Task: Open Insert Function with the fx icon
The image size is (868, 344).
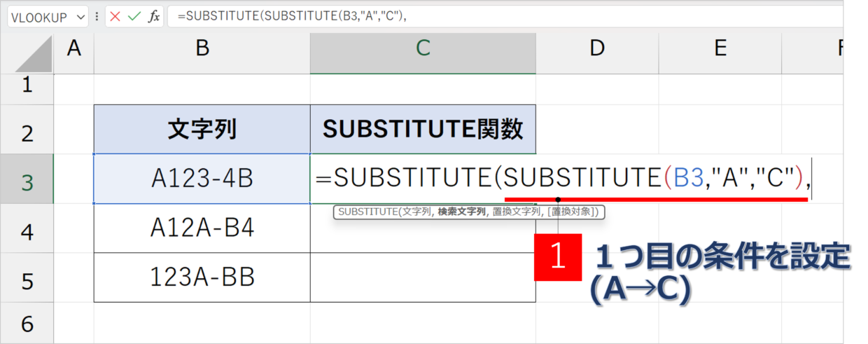Action: [x=154, y=16]
